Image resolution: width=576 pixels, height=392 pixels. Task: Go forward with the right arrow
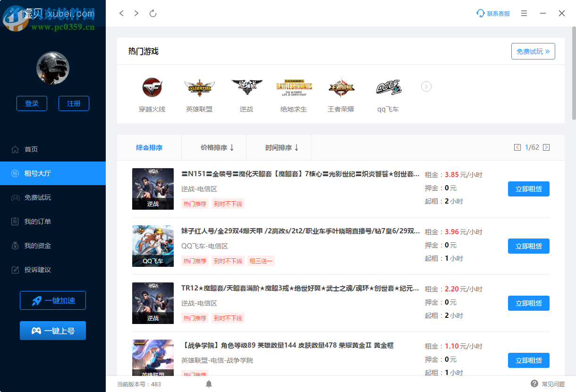[x=136, y=13]
